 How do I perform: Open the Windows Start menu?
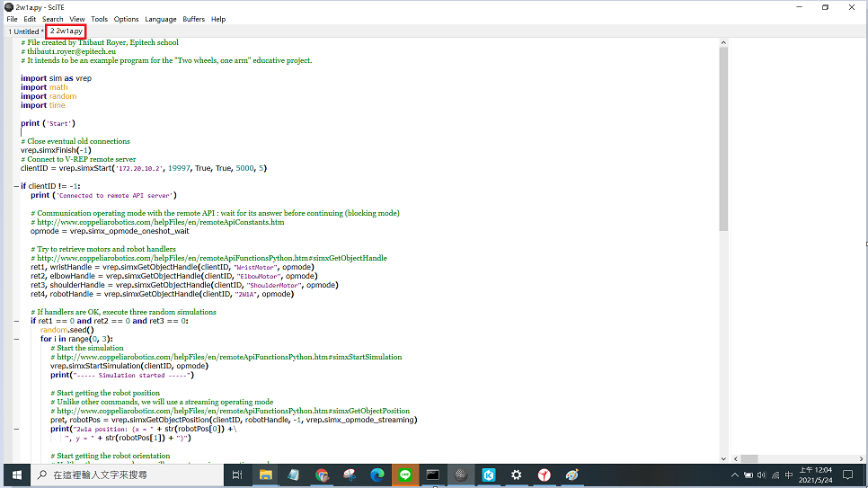coord(15,475)
